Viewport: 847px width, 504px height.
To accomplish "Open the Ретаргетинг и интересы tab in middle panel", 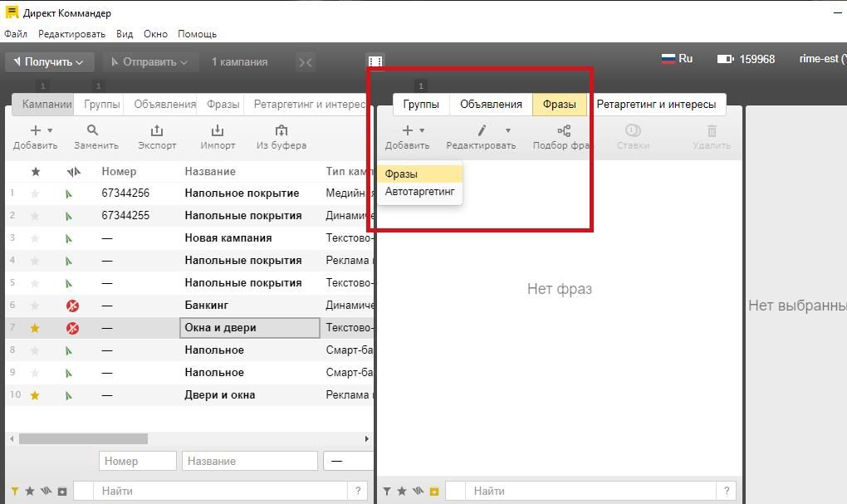I will click(x=656, y=105).
